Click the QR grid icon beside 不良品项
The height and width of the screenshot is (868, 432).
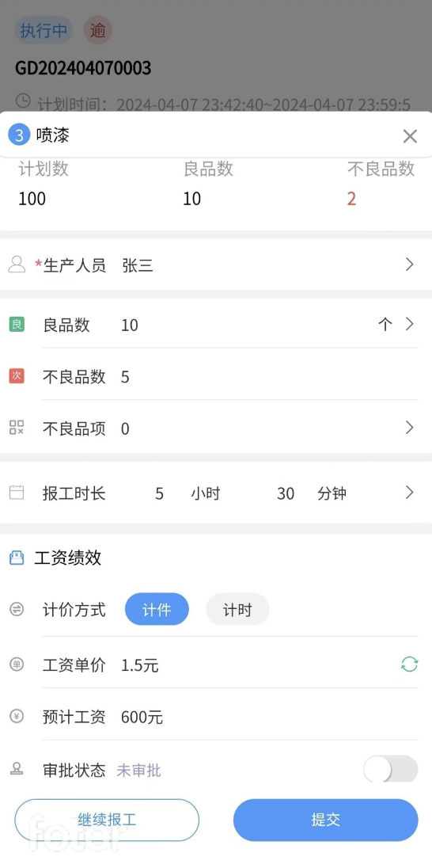point(17,428)
